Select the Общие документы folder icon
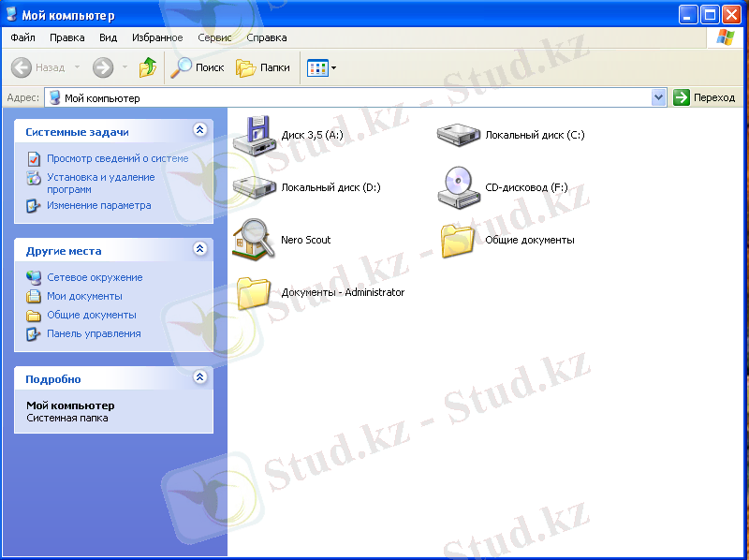This screenshot has height=560, width=749. (457, 240)
